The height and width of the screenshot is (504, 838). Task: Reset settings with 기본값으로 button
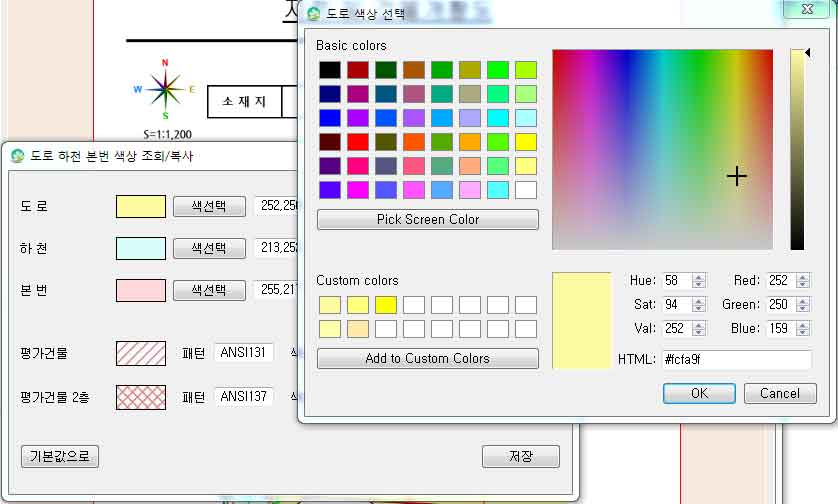(60, 456)
